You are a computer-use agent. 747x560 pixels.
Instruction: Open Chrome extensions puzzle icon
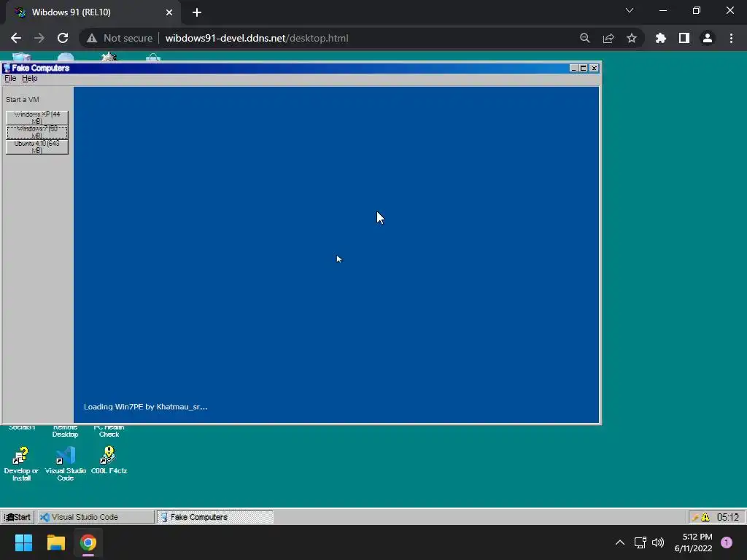tap(660, 38)
